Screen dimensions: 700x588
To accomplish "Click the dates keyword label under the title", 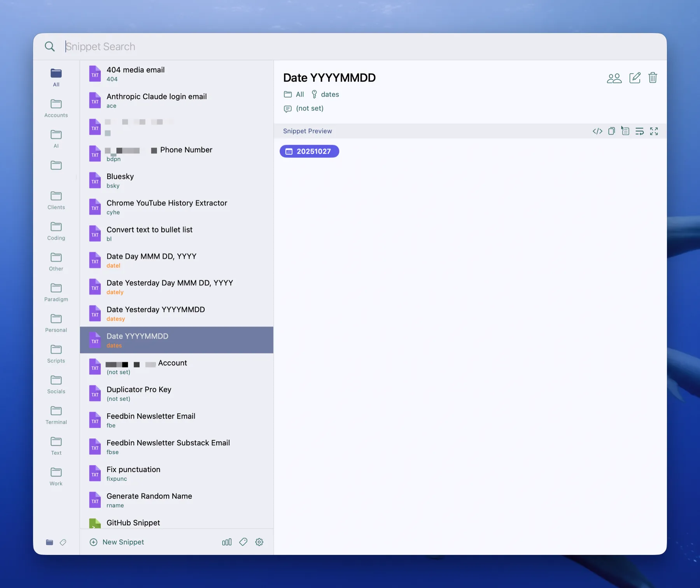I will pos(330,94).
